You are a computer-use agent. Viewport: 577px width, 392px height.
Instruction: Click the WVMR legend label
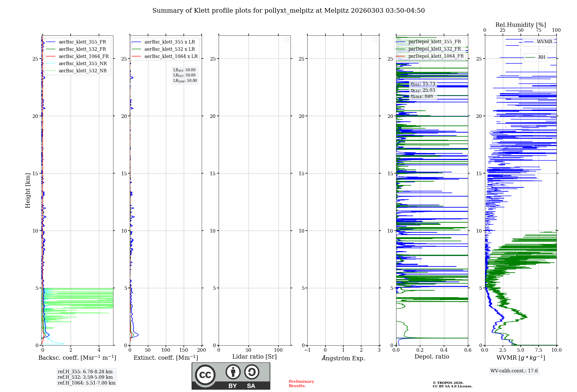point(544,42)
